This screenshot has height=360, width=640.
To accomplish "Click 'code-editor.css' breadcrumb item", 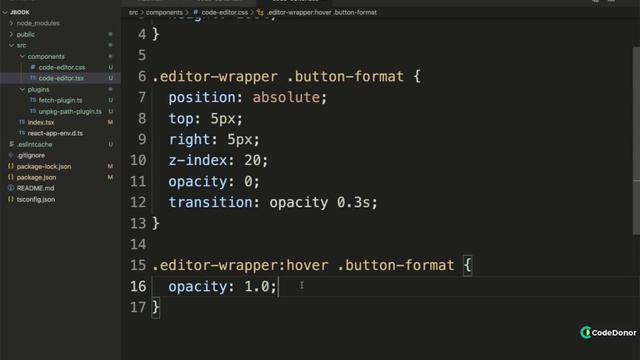I will [x=224, y=12].
